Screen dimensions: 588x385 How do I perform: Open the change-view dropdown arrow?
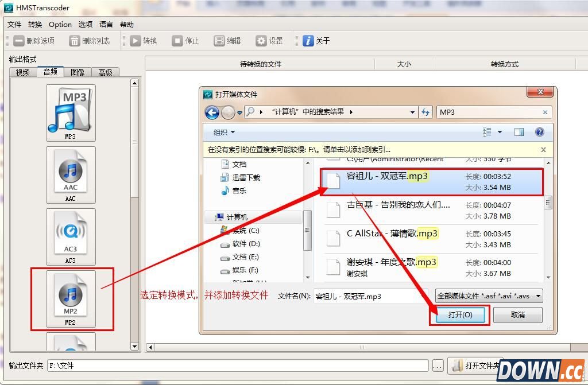[498, 132]
